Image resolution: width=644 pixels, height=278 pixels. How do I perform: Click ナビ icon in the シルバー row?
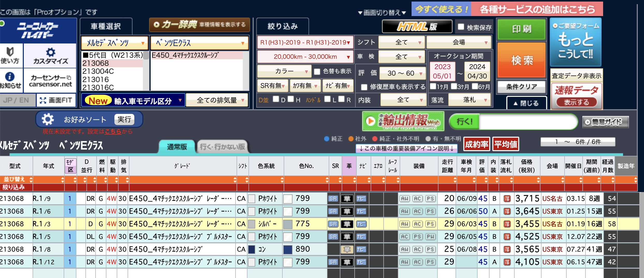[x=361, y=224]
